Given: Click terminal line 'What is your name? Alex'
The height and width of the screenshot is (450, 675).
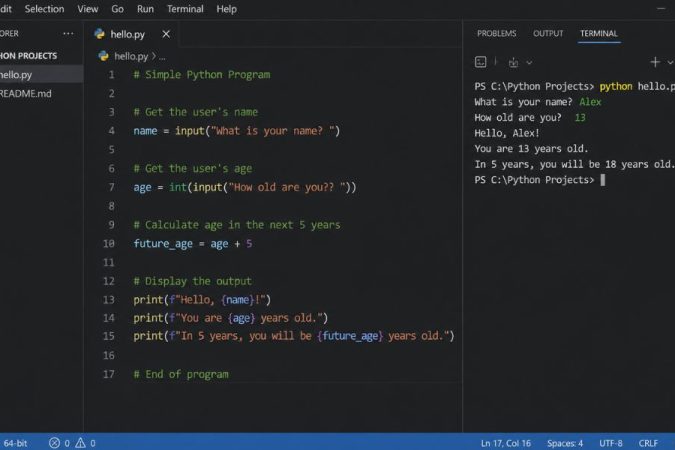Looking at the screenshot, I should click(x=538, y=102).
